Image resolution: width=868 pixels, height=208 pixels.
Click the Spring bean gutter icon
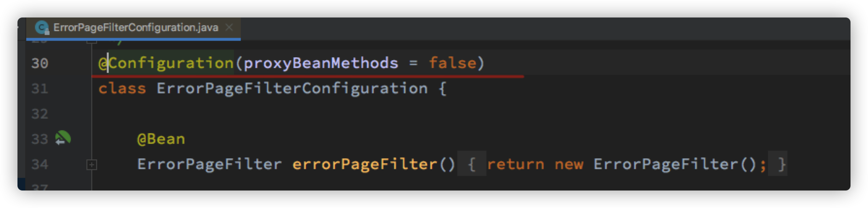63,139
